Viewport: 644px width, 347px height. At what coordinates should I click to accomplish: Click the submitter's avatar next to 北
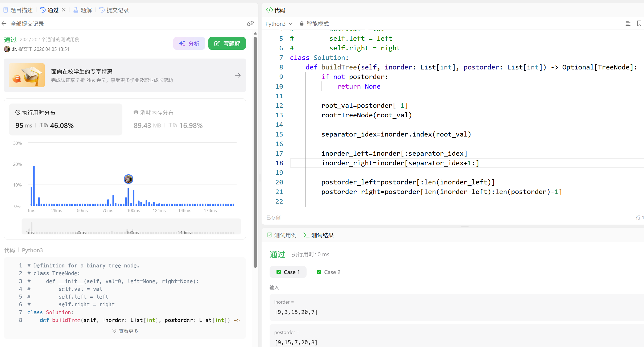tap(7, 49)
